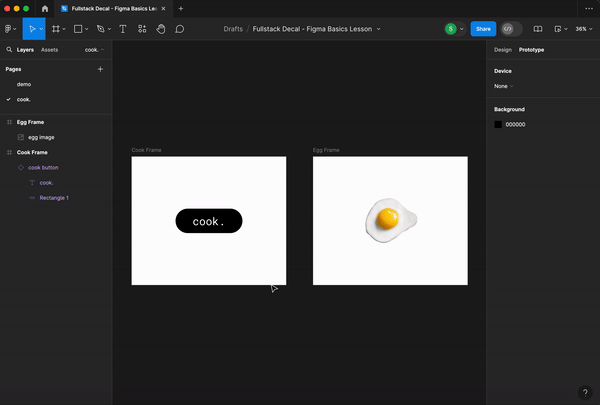Select the Frame tool
600x405 pixels.
tap(56, 29)
